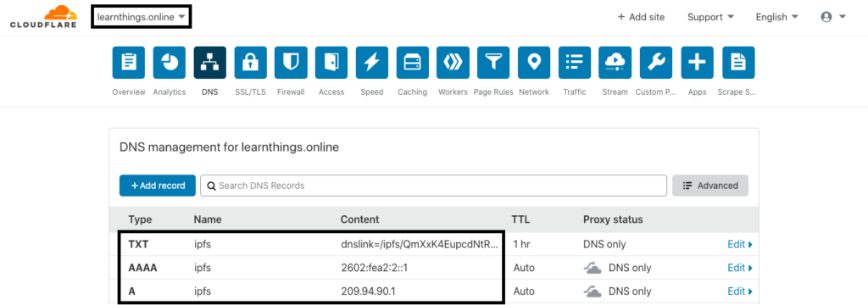Open the Scrape Shield document icon
This screenshot has width=868, height=305.
click(x=738, y=63)
